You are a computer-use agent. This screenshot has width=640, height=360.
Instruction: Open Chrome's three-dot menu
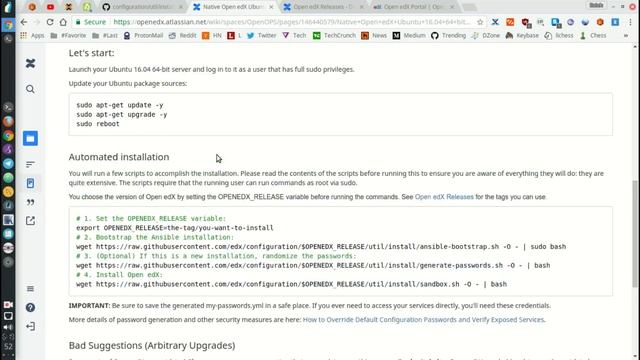(x=630, y=22)
